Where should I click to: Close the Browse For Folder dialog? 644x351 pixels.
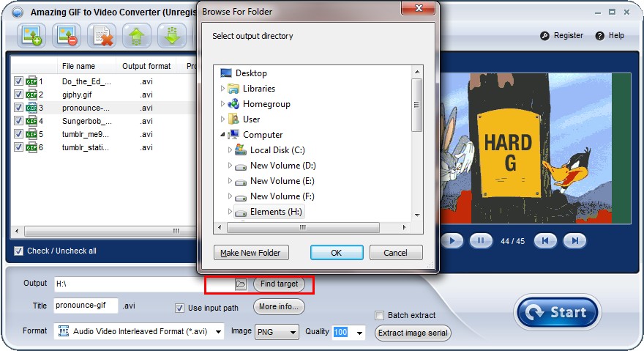(419, 8)
